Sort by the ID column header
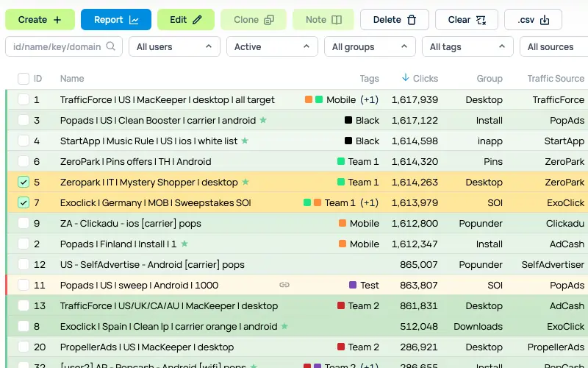The height and width of the screenshot is (368, 588). click(38, 79)
